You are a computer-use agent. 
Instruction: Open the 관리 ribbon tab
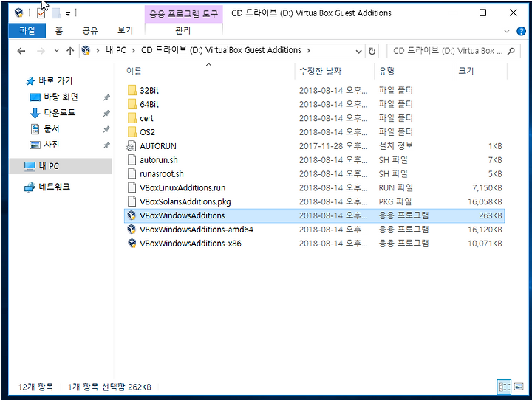click(x=183, y=31)
